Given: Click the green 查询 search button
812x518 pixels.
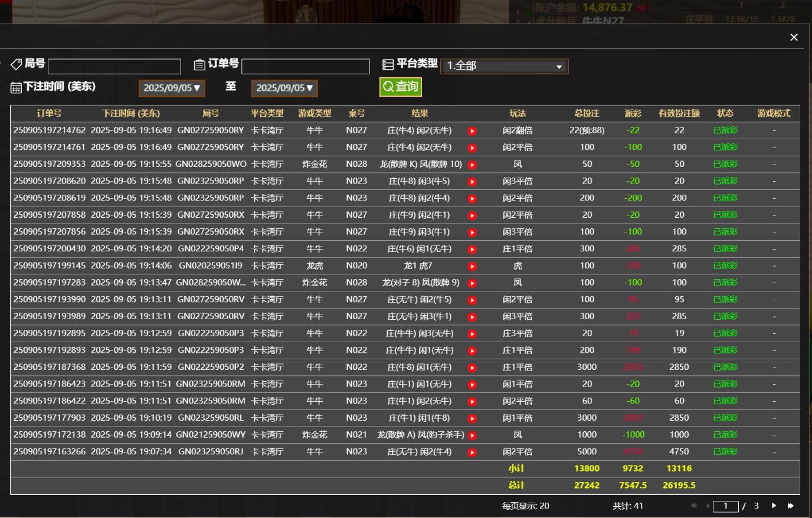Looking at the screenshot, I should tap(400, 87).
